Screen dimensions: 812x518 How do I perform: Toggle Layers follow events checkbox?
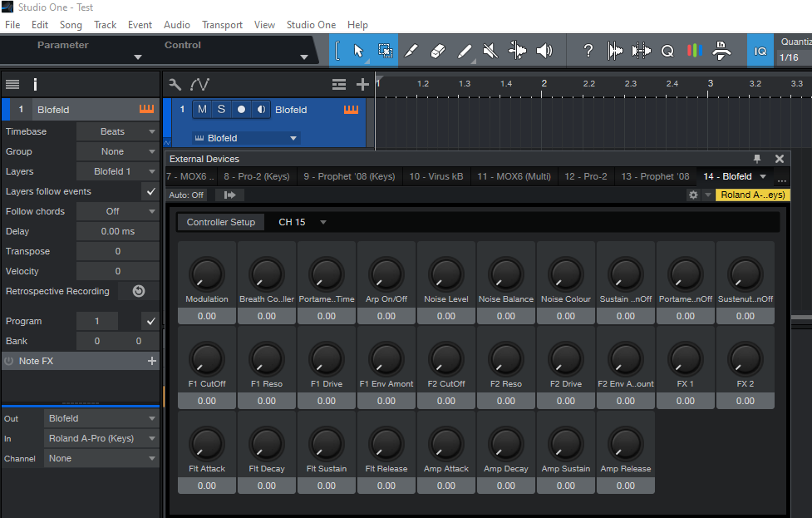pyautogui.click(x=150, y=191)
